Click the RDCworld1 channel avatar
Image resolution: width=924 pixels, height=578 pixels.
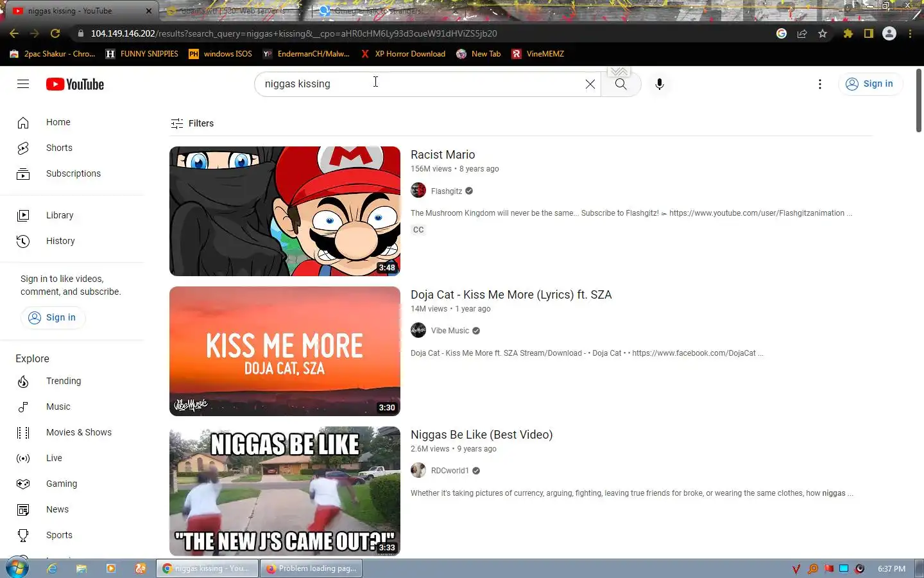418,471
